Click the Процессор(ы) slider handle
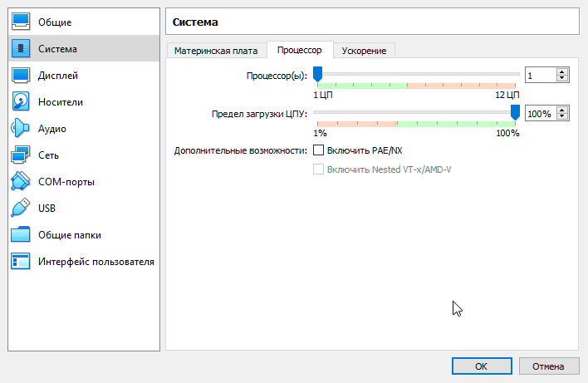 (317, 76)
